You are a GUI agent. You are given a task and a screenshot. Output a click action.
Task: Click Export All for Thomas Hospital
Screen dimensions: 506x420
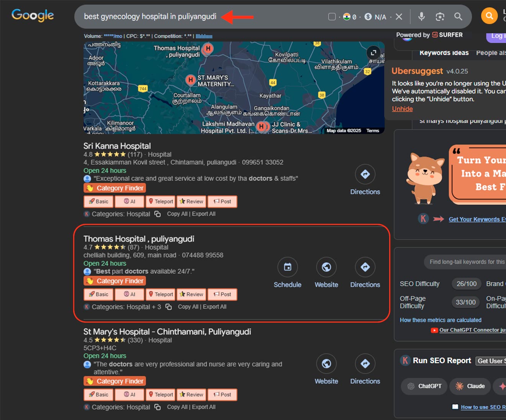pyautogui.click(x=215, y=307)
